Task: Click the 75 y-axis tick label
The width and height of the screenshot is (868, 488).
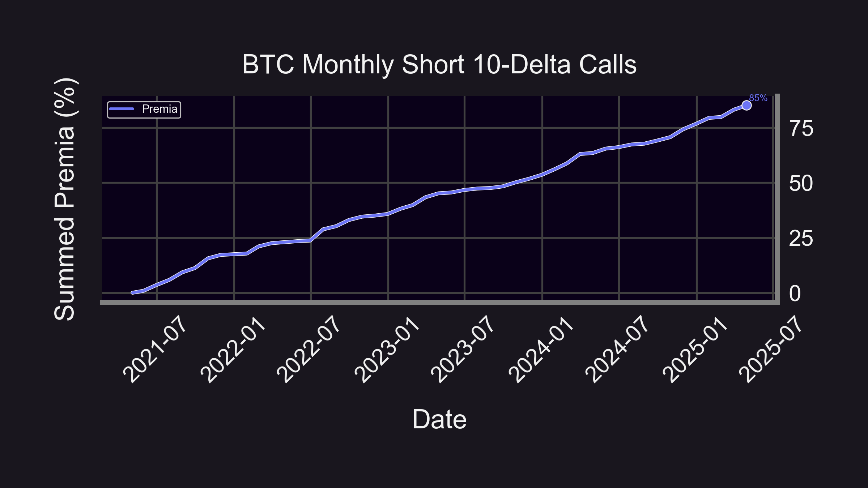Action: click(x=801, y=129)
